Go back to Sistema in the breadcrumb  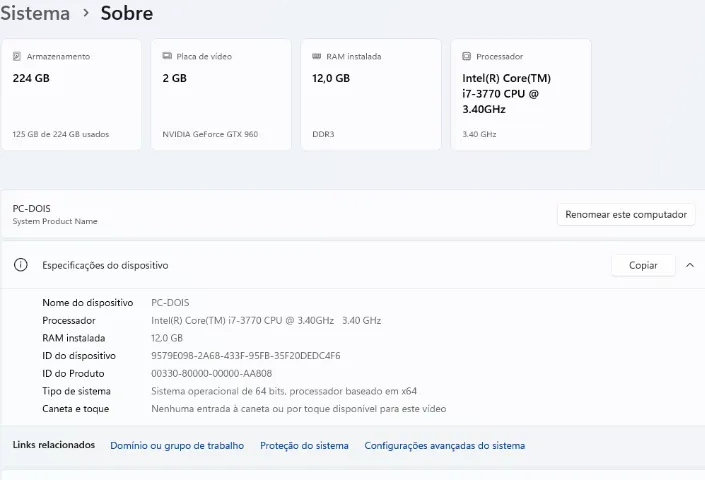35,13
